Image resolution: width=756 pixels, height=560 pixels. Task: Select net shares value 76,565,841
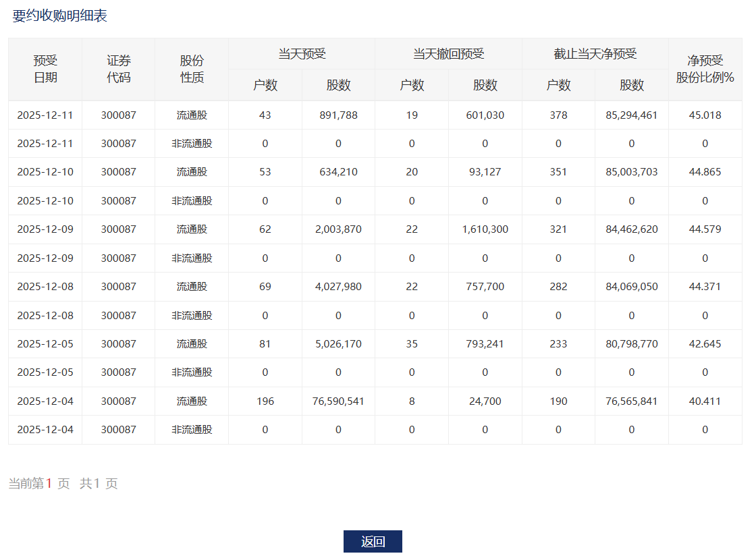[632, 401]
